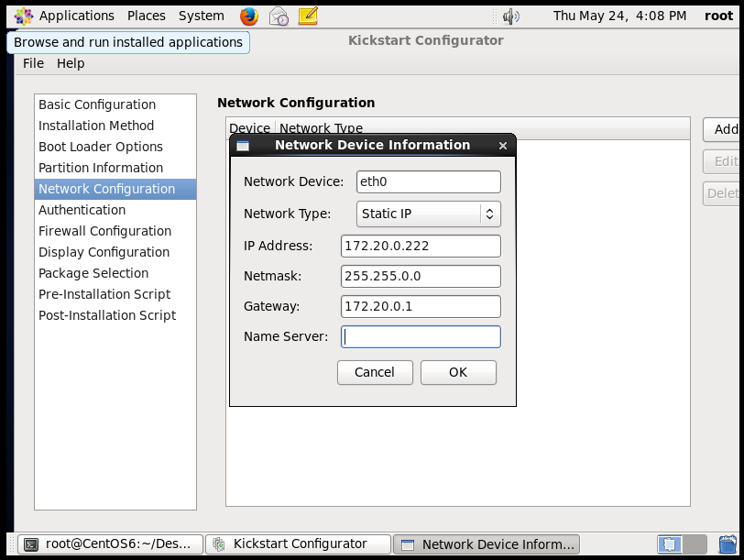
Task: Open the System menu
Action: coord(202,16)
